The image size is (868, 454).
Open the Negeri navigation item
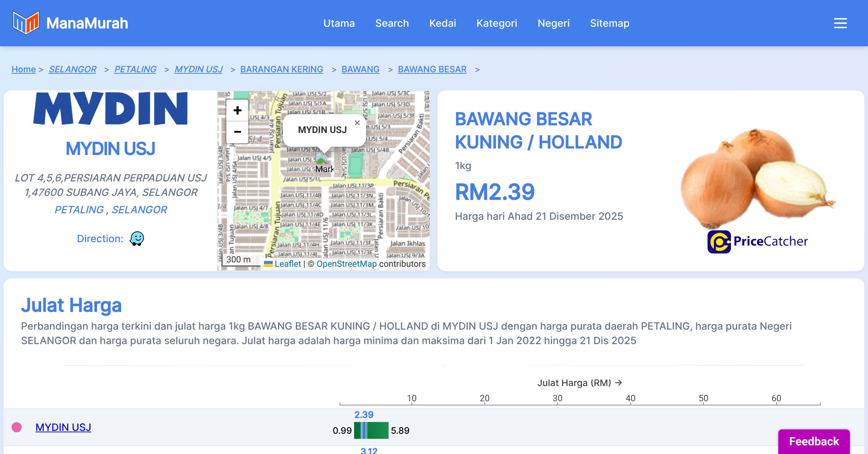coord(553,23)
